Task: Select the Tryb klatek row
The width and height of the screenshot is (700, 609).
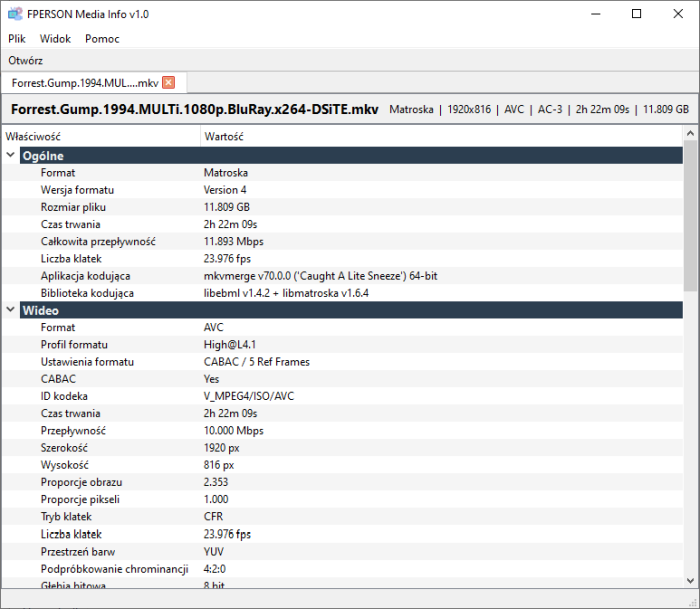Action: (343, 516)
